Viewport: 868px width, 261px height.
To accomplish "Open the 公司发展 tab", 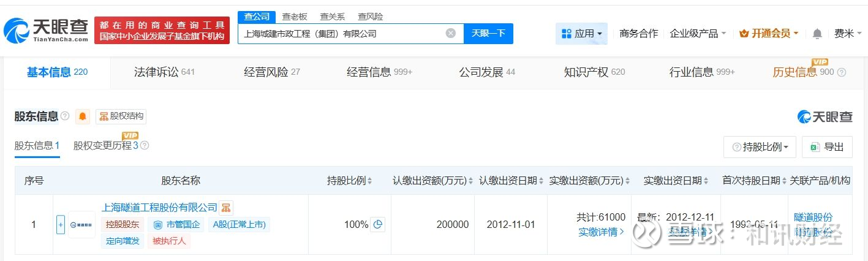I will coord(487,72).
